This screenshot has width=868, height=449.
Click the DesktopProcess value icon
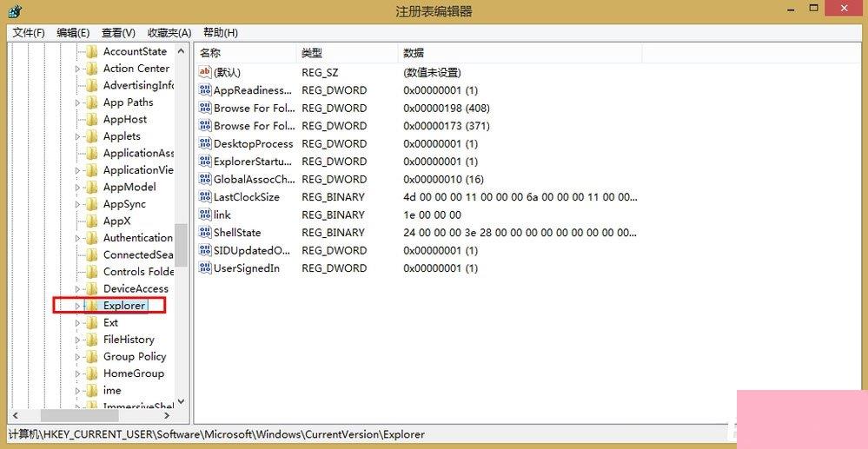[x=205, y=143]
